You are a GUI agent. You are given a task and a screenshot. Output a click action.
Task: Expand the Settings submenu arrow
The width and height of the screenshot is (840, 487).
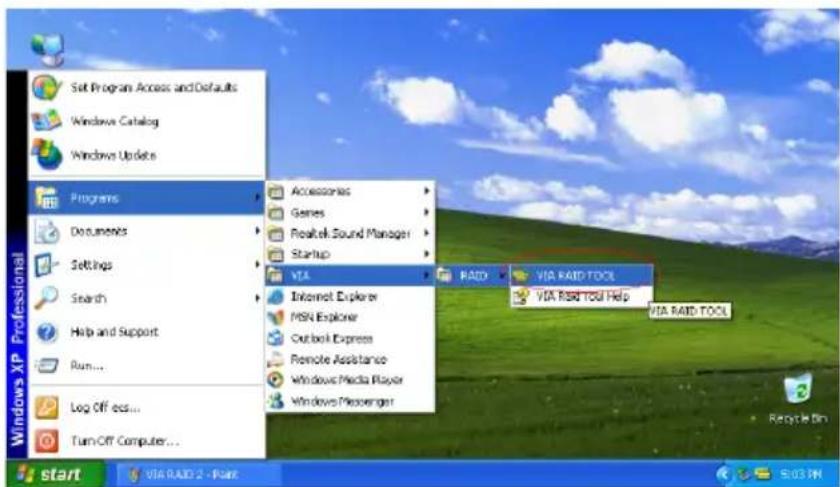(257, 264)
